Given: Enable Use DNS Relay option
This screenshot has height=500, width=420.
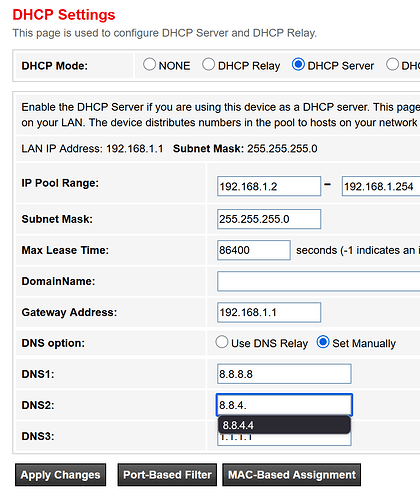Looking at the screenshot, I should click(x=222, y=342).
